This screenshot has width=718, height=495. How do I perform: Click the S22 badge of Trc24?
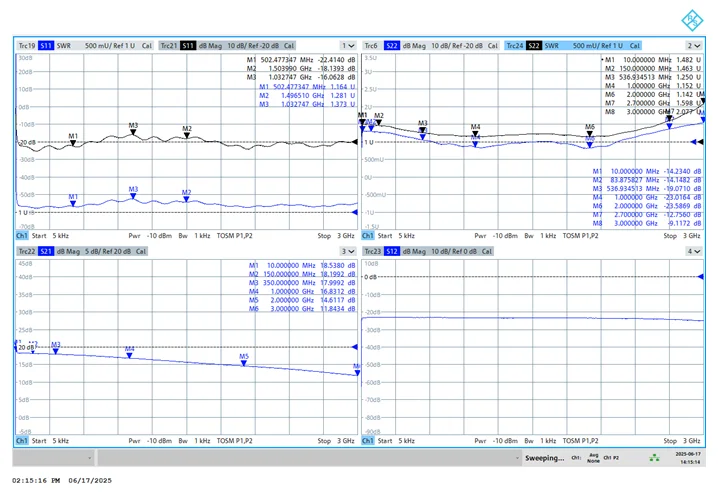tap(533, 46)
